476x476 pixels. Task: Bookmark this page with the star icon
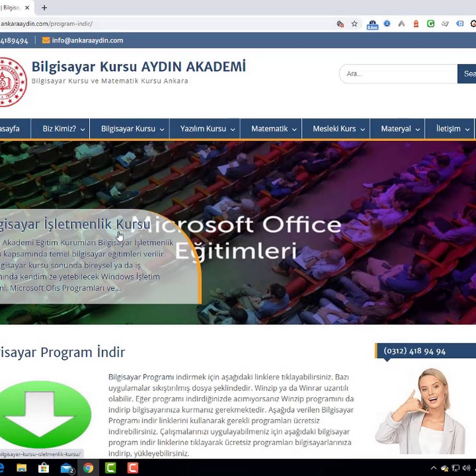354,24
